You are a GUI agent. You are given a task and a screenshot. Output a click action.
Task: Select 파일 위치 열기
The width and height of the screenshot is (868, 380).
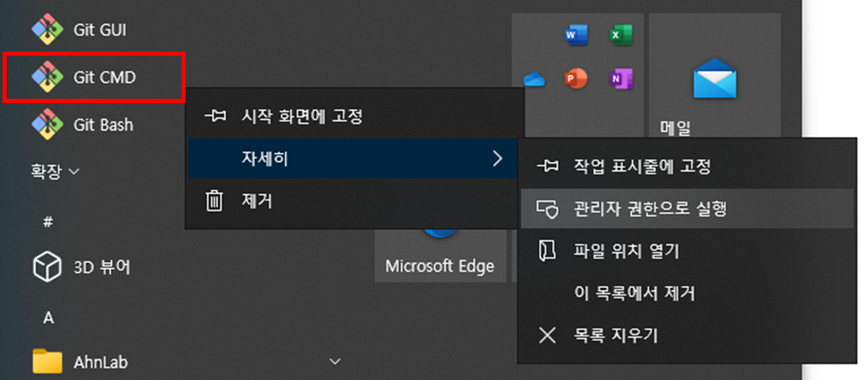tap(687, 251)
